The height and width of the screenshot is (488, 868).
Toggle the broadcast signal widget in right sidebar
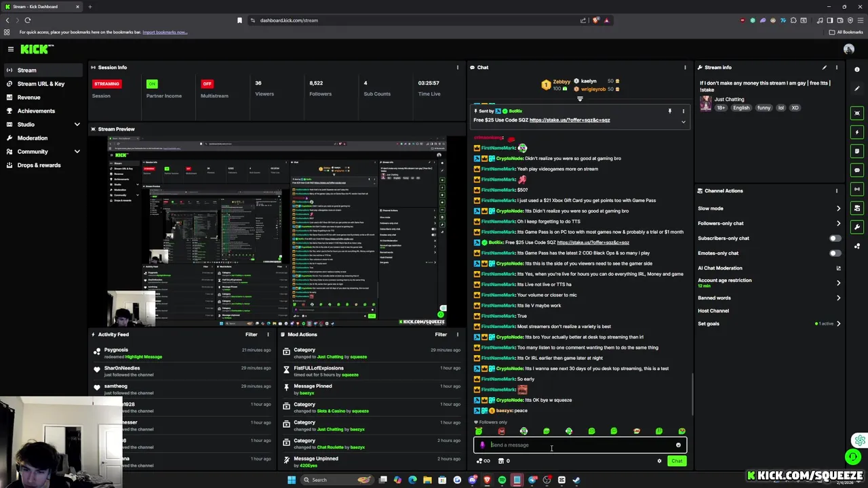[857, 189]
